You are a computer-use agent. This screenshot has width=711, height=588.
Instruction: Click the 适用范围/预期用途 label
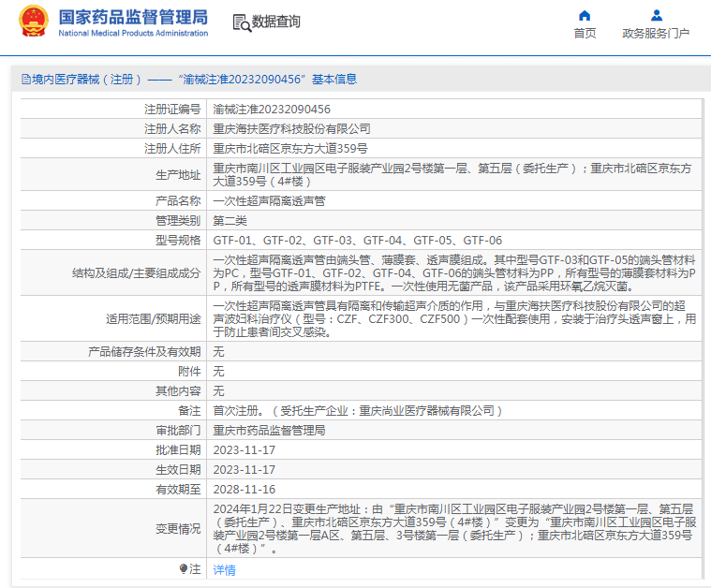click(154, 318)
